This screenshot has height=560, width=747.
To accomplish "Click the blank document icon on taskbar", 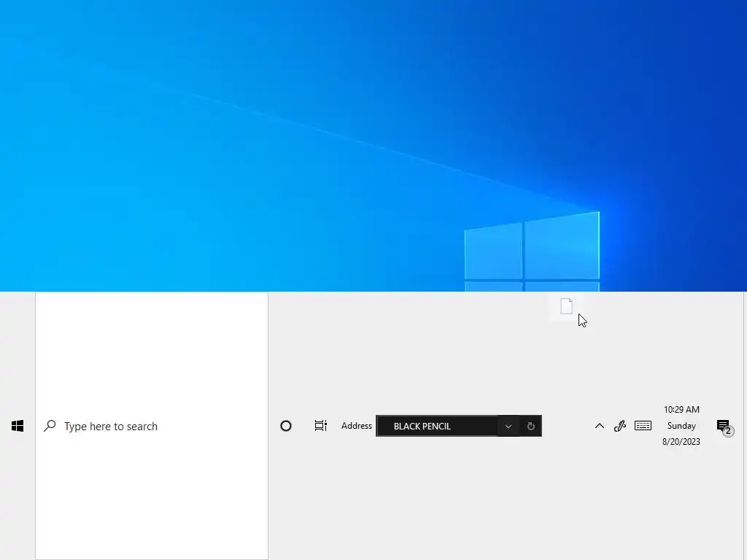I will pos(566,306).
